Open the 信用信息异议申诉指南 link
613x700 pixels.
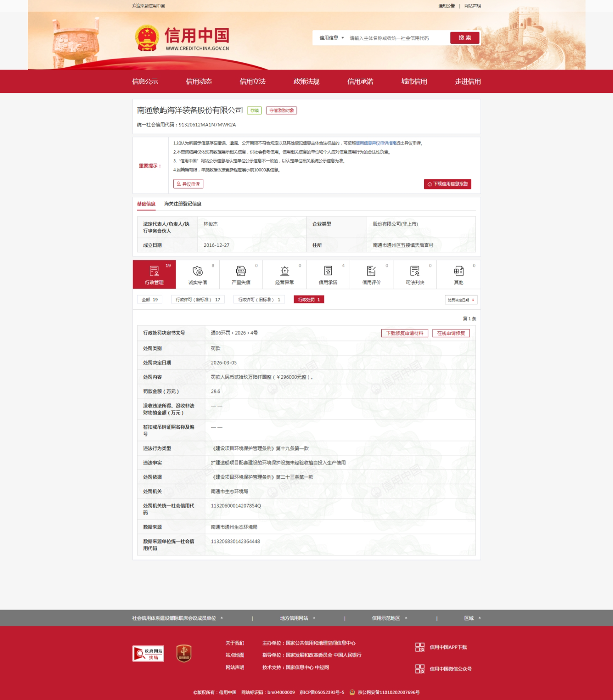coord(376,143)
